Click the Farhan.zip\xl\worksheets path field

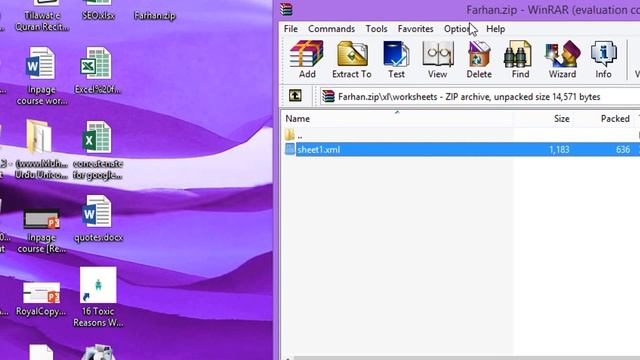click(480, 97)
